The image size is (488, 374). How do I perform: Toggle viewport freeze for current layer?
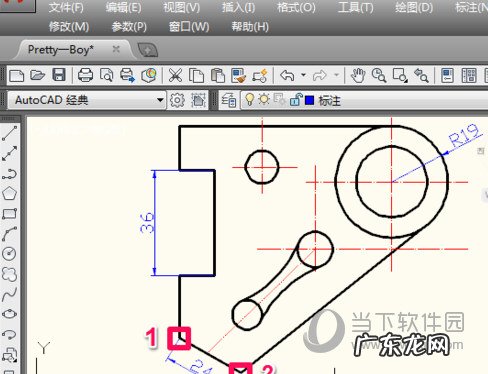[279, 99]
